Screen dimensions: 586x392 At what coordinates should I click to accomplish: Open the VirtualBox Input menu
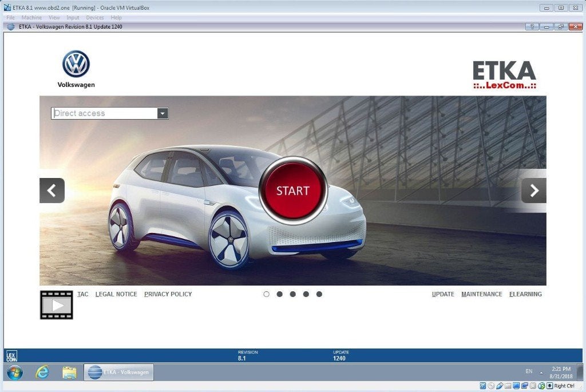(73, 18)
